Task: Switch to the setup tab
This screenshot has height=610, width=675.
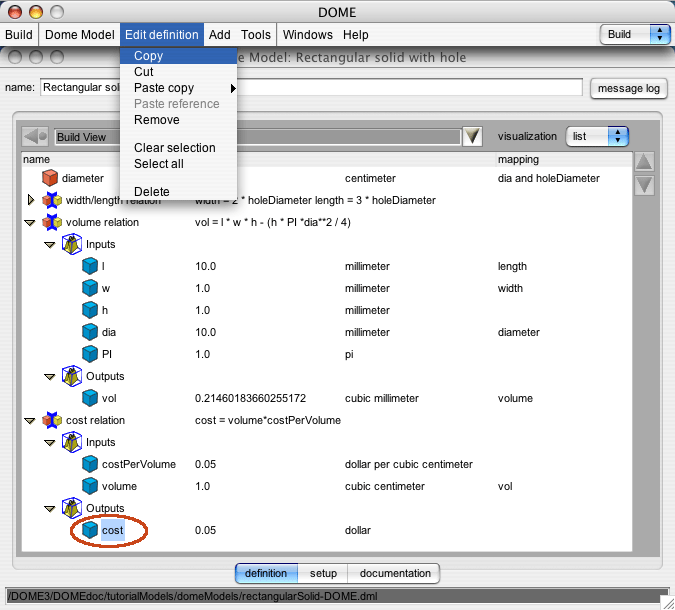Action: click(323, 573)
